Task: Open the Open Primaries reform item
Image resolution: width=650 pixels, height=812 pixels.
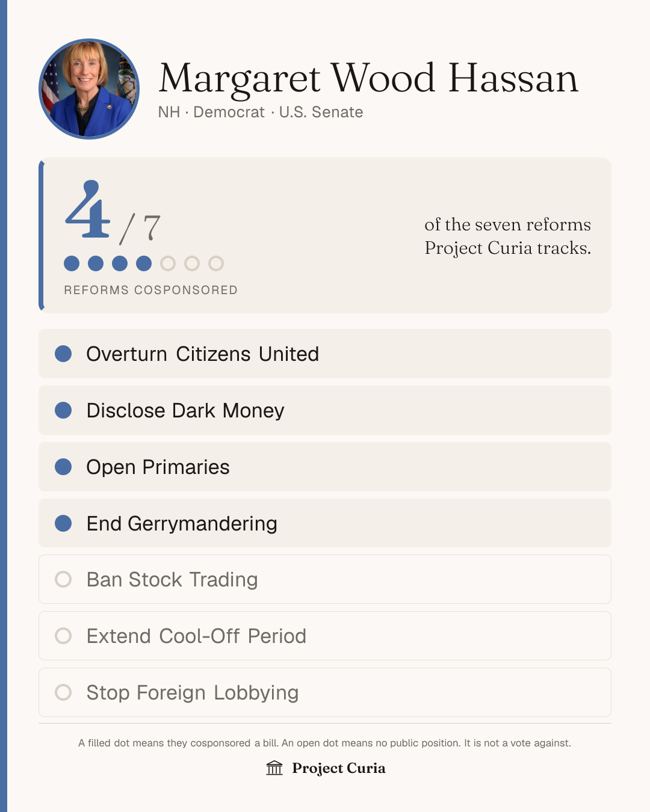Action: coord(325,467)
